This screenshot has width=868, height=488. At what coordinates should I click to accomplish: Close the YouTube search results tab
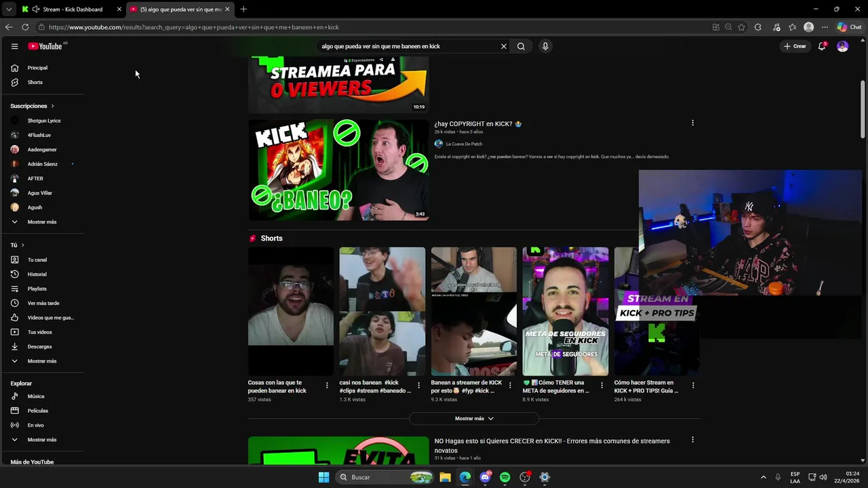(x=227, y=9)
